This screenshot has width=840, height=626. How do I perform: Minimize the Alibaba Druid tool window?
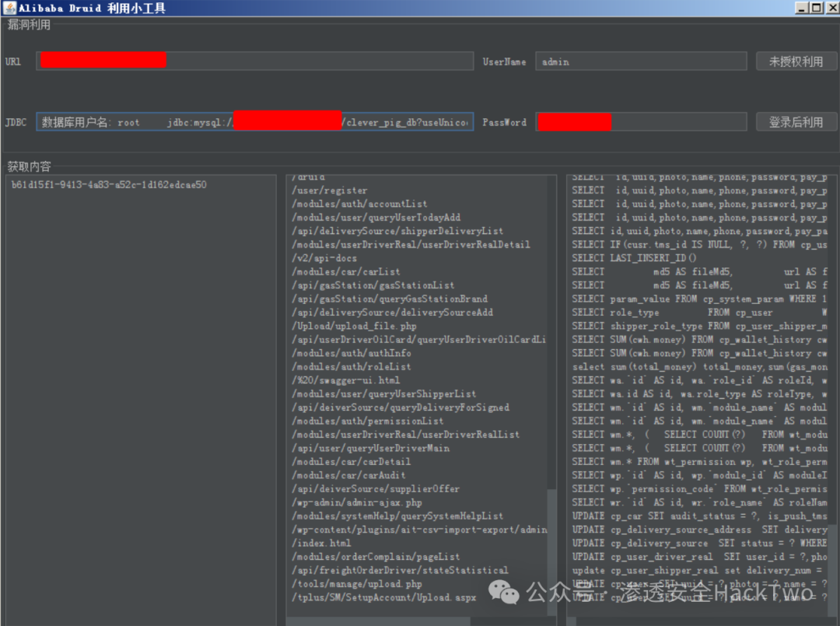point(801,8)
